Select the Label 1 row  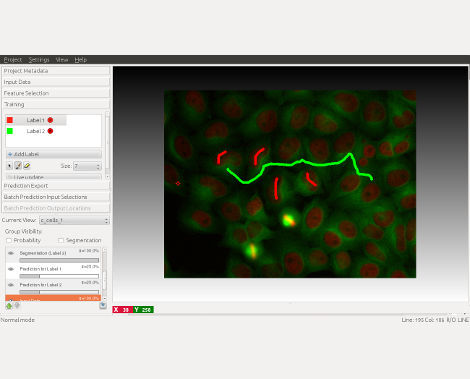(x=36, y=120)
